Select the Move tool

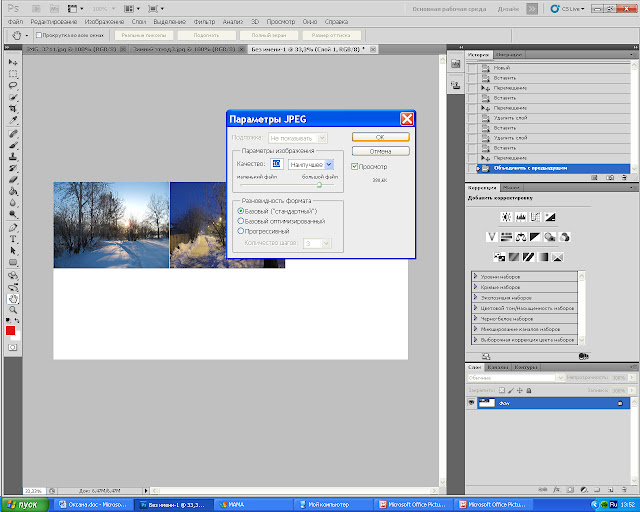[13, 62]
